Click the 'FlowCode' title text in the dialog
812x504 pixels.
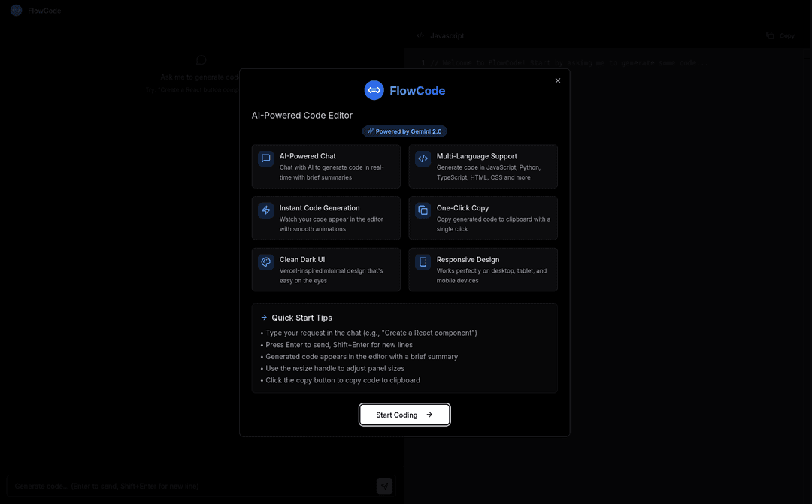pos(417,91)
